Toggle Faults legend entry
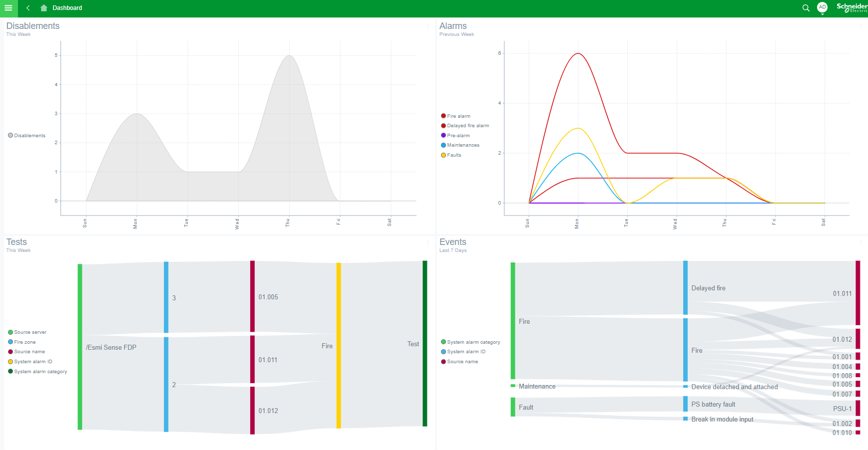 tap(451, 155)
